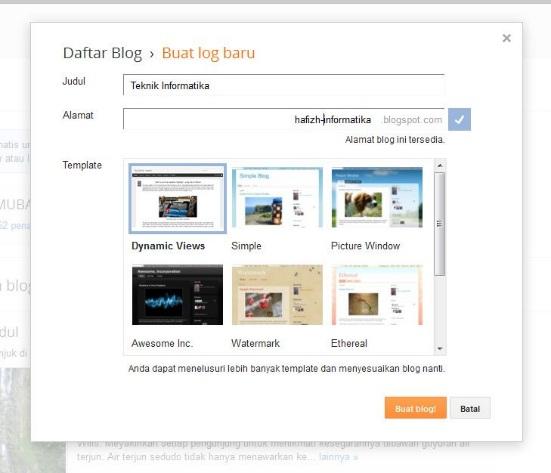Click the 'Alamat blog ini tersedia.' message

click(395, 140)
